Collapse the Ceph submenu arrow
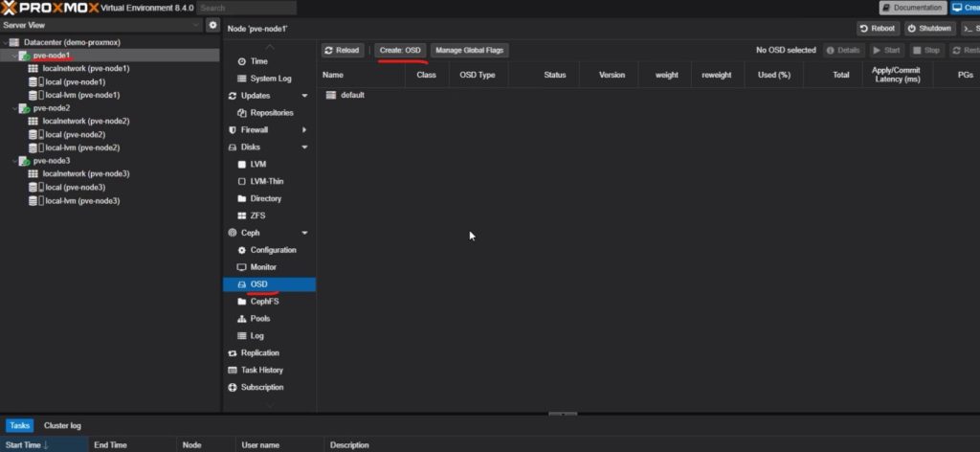980x452 pixels. (x=304, y=233)
